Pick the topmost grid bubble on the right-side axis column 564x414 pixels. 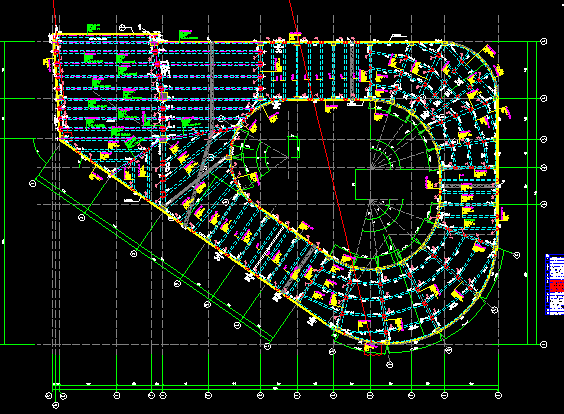(544, 42)
